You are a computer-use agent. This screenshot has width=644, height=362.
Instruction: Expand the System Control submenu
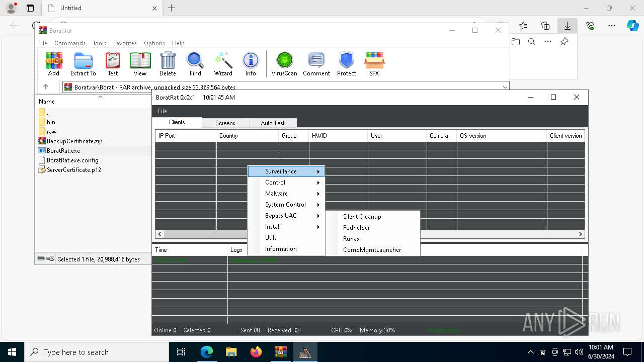pos(286,205)
